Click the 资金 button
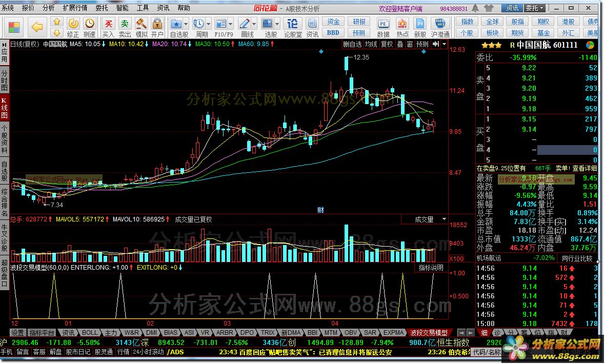Image resolution: width=605 pixels, height=364 pixels. 333,22
